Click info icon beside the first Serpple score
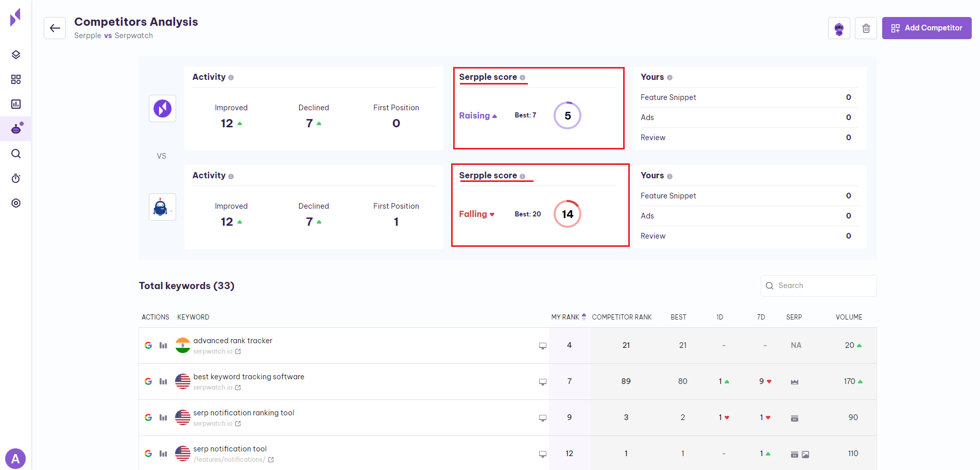The width and height of the screenshot is (980, 470). 522,78
